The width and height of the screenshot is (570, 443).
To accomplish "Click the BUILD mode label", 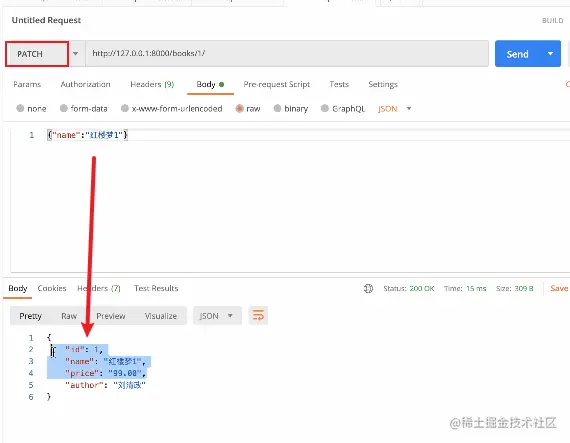I will coord(553,21).
